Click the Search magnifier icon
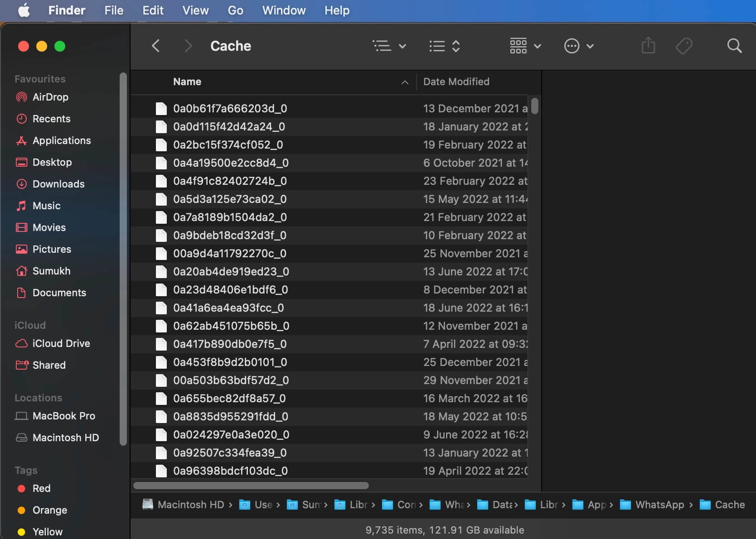The height and width of the screenshot is (539, 756). (734, 46)
